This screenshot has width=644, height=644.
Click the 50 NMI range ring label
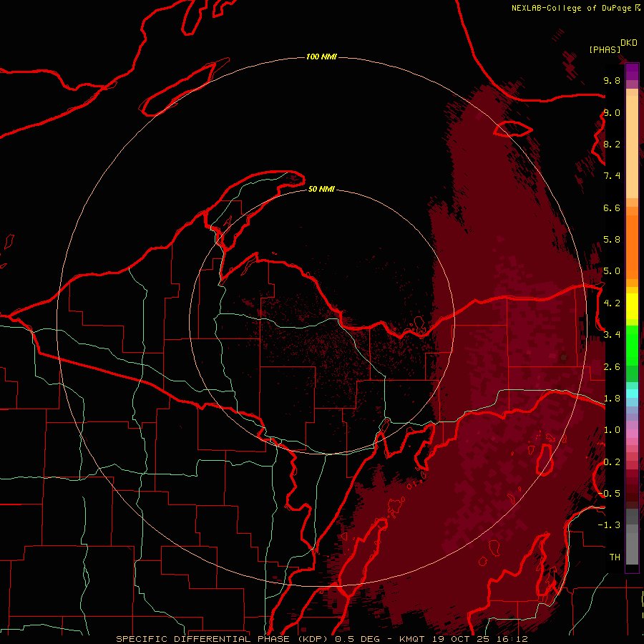pyautogui.click(x=321, y=189)
